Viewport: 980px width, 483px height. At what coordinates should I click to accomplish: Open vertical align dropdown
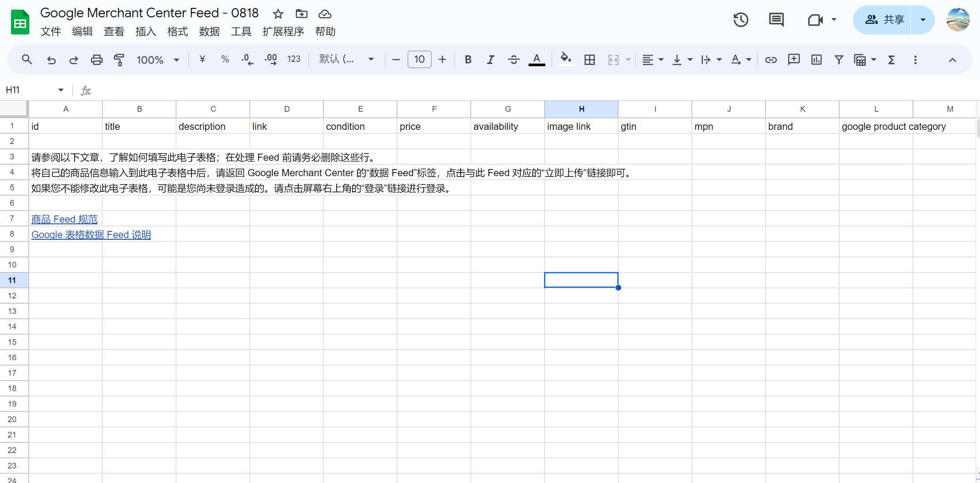point(682,60)
